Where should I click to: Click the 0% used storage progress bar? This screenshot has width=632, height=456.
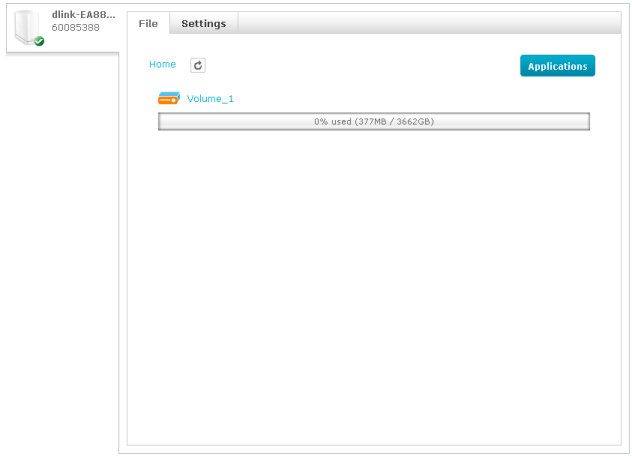pyautogui.click(x=374, y=121)
